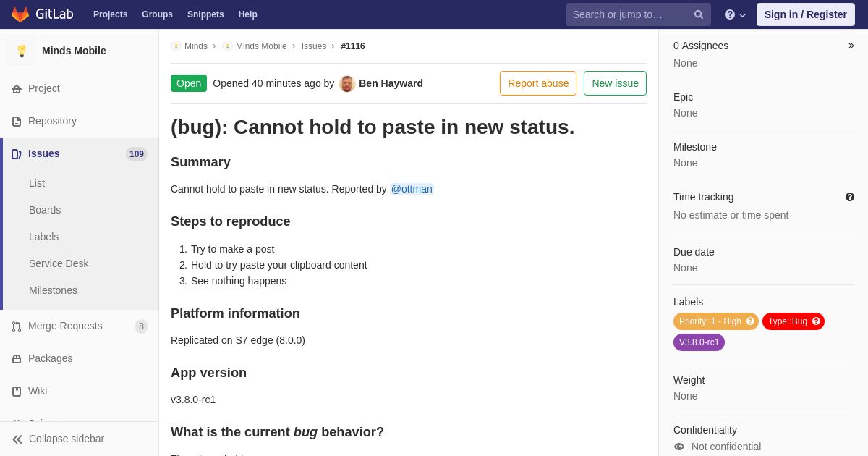This screenshot has height=456, width=868.
Task: Click the 'Replicated on S7 edge (8.0.0)' text
Action: point(238,340)
